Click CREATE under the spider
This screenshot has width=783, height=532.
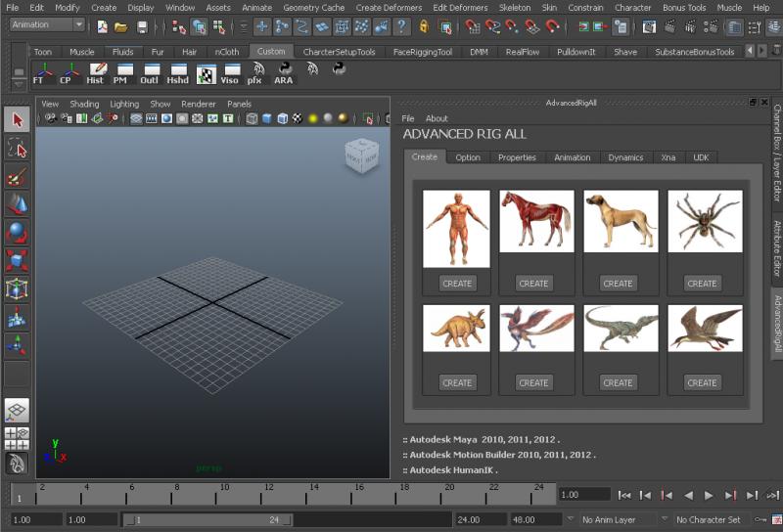pos(702,284)
